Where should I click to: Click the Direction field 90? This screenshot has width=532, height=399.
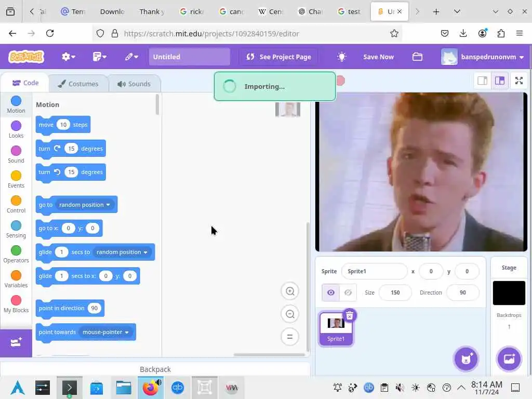click(463, 292)
